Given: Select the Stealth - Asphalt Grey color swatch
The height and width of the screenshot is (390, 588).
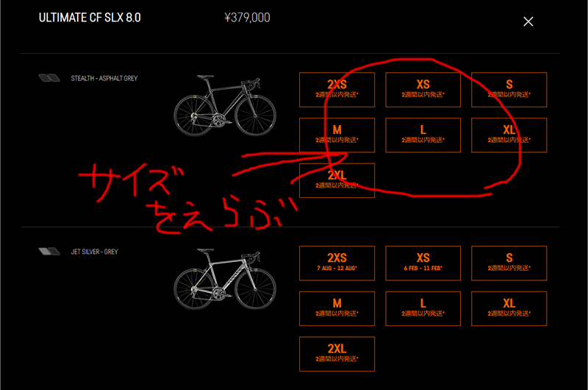Looking at the screenshot, I should (x=49, y=78).
